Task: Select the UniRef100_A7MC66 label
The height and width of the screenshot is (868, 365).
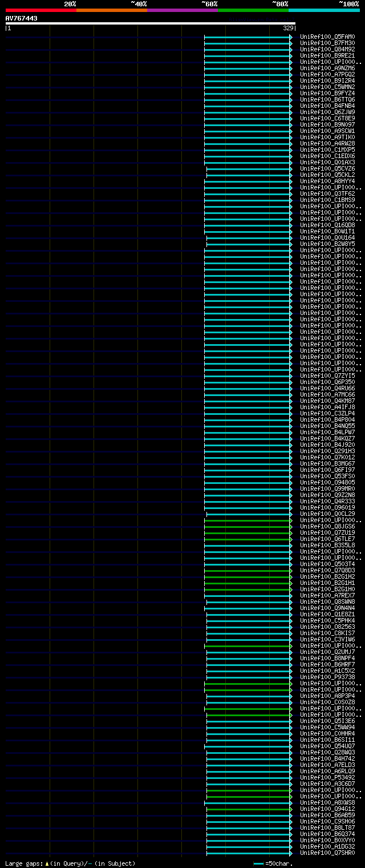Action: click(327, 395)
